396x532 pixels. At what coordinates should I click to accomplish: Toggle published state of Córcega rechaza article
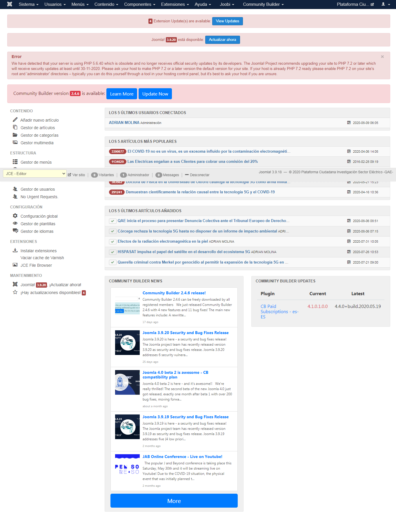112,231
